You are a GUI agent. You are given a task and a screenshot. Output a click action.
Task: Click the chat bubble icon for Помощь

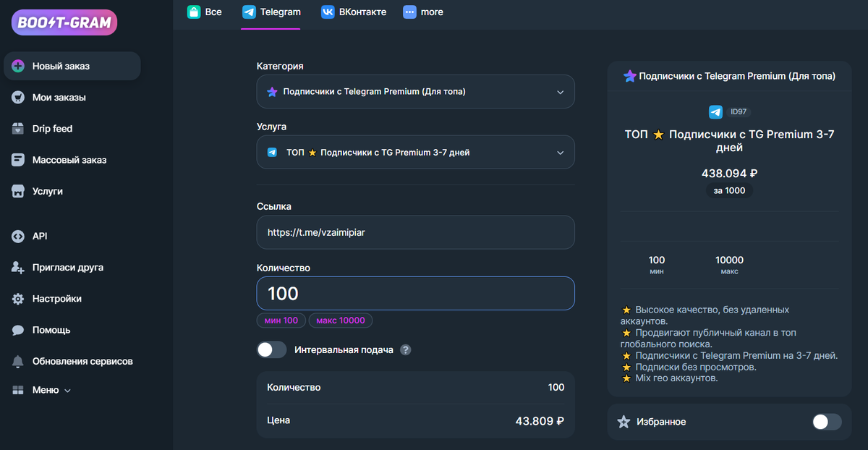pos(19,330)
